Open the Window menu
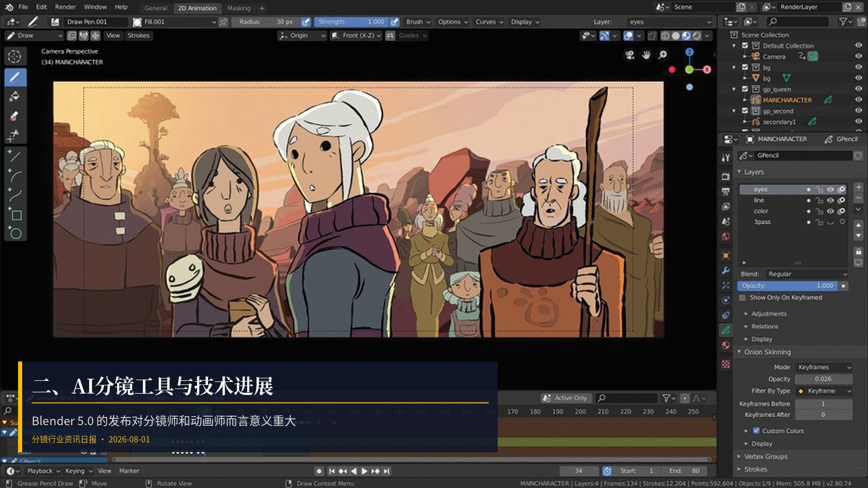 pos(95,7)
